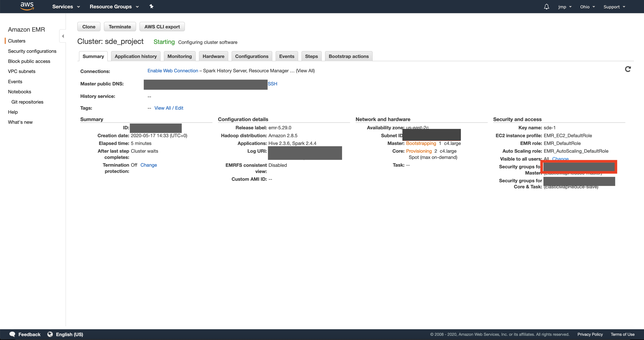
Task: Click the Amazon EMR sidebar heading
Action: pyautogui.click(x=27, y=30)
